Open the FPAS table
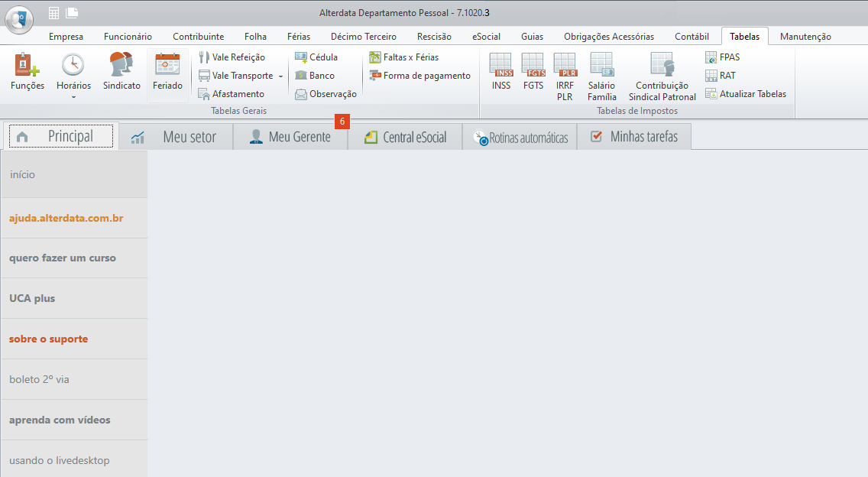 [x=722, y=57]
